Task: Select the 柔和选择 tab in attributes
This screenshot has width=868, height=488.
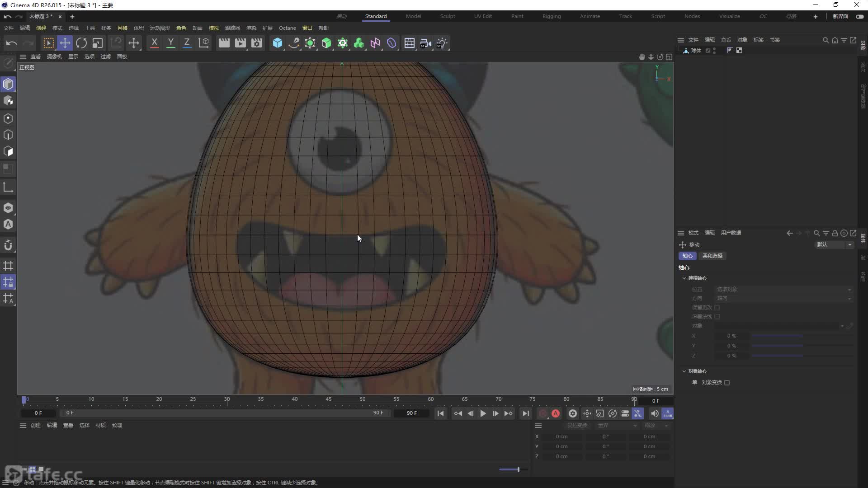Action: 712,256
